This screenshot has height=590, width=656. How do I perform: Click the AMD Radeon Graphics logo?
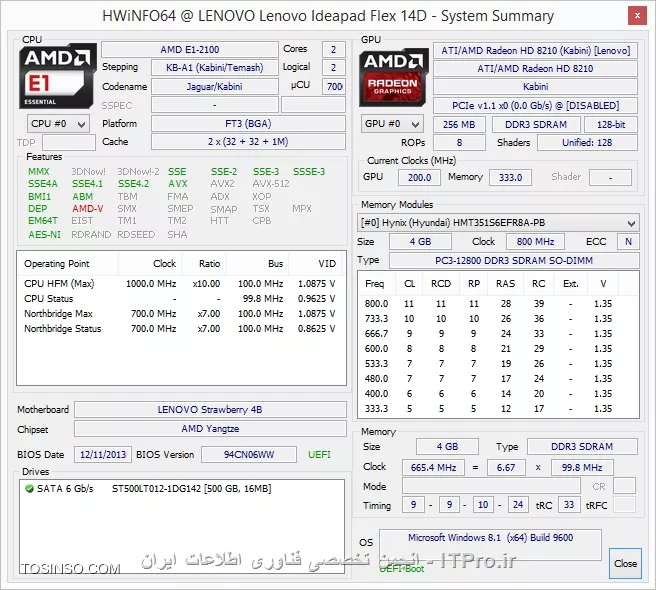coord(393,78)
